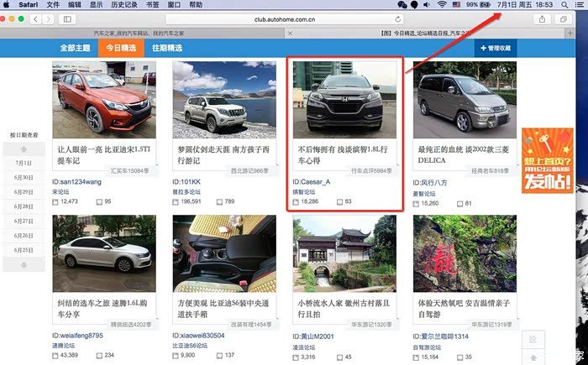Open the volume control in menu bar
Image resolution: width=588 pixels, height=365 pixels.
427,4
